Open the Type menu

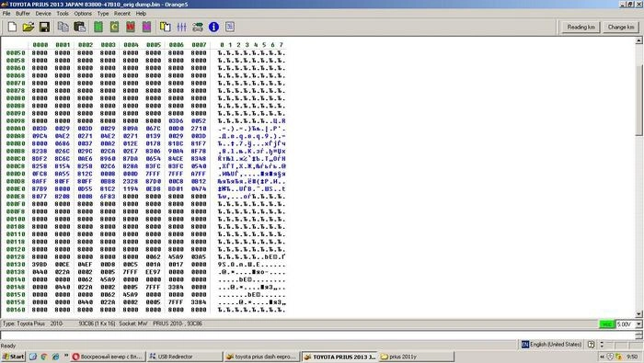click(103, 14)
